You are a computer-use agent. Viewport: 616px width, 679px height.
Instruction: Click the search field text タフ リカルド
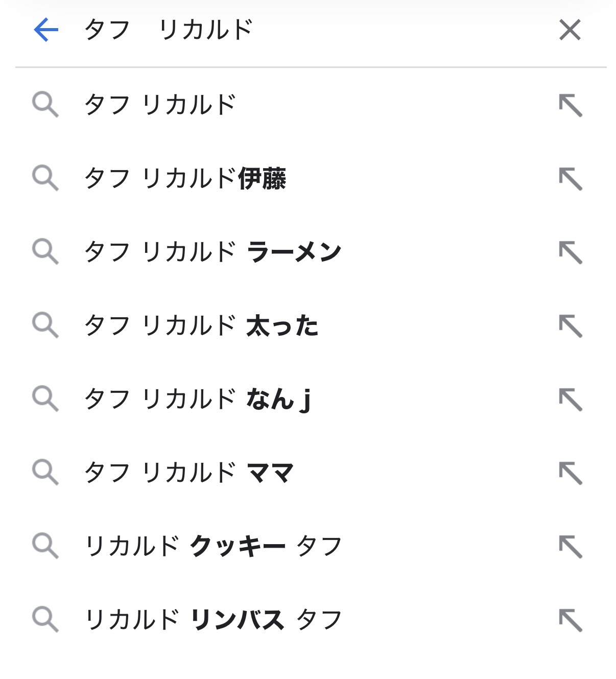pyautogui.click(x=169, y=30)
